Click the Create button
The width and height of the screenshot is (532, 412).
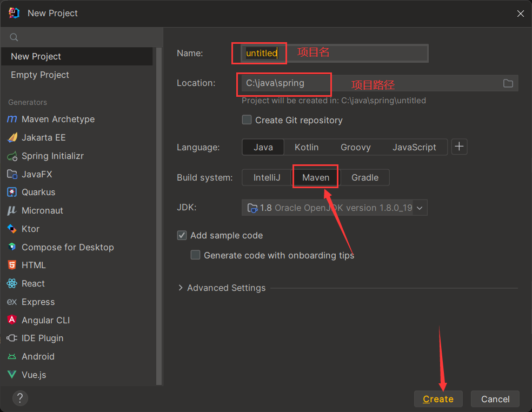(x=438, y=399)
